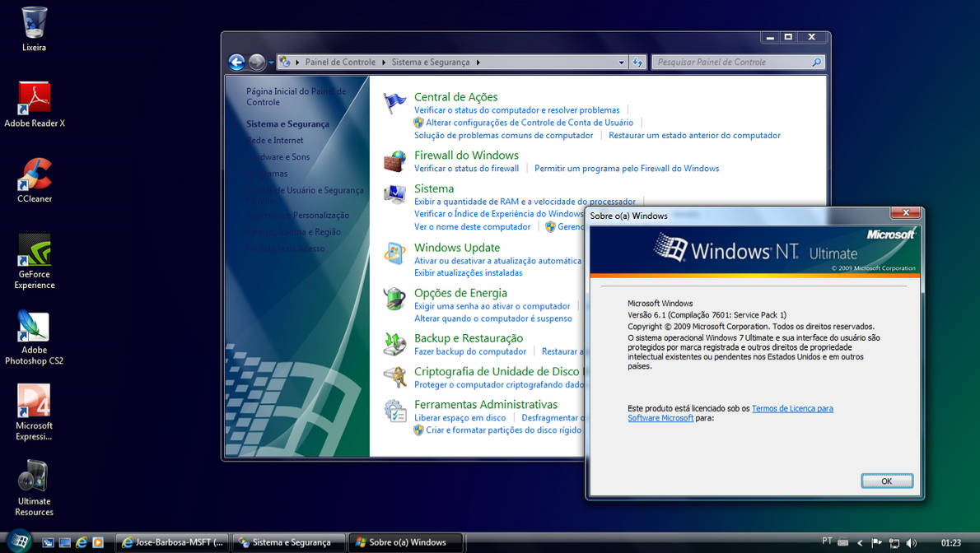The height and width of the screenshot is (553, 980).
Task: Click the Firewall do Windows brick icon
Action: tap(394, 160)
